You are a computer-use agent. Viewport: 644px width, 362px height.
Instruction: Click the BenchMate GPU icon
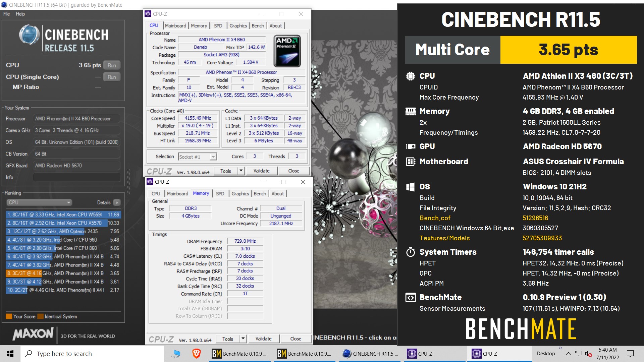410,146
